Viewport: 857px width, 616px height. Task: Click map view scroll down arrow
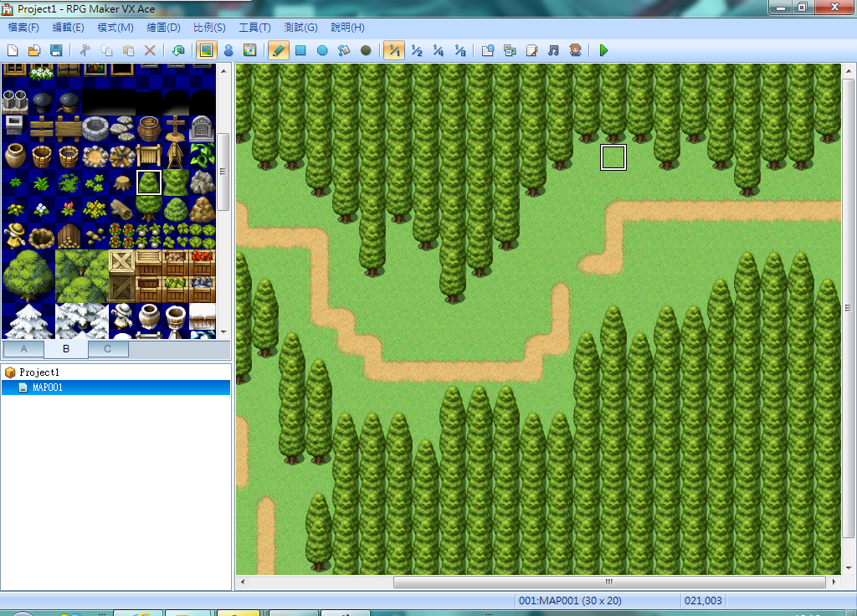click(849, 568)
